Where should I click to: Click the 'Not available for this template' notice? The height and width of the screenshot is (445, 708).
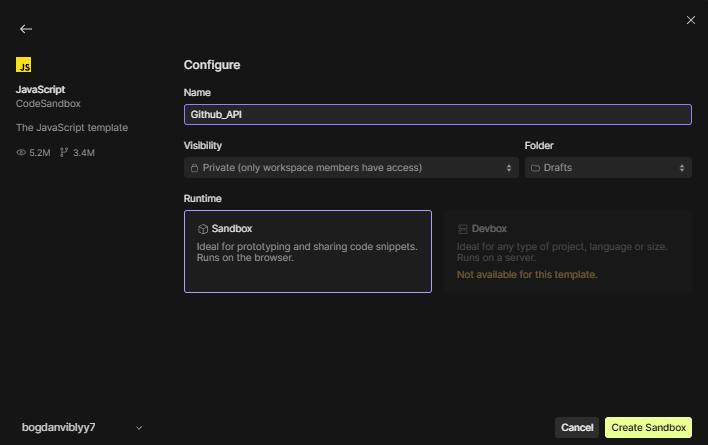tap(527, 274)
